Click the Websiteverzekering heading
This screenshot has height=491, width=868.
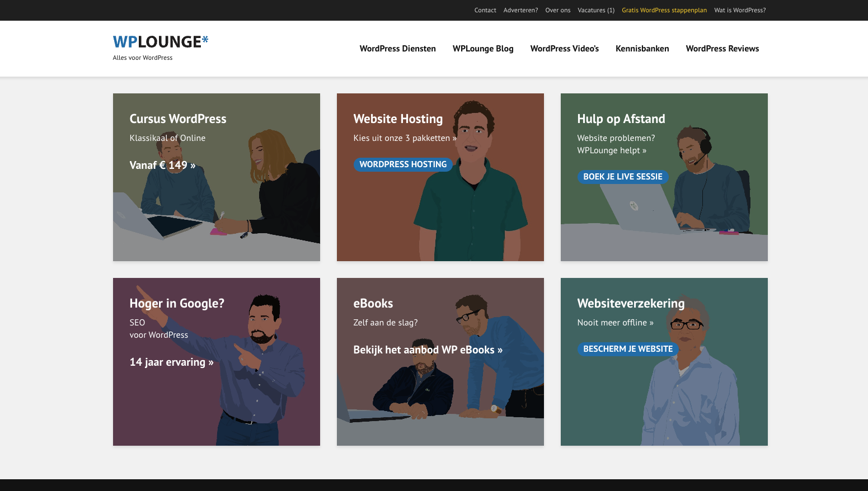(x=631, y=303)
